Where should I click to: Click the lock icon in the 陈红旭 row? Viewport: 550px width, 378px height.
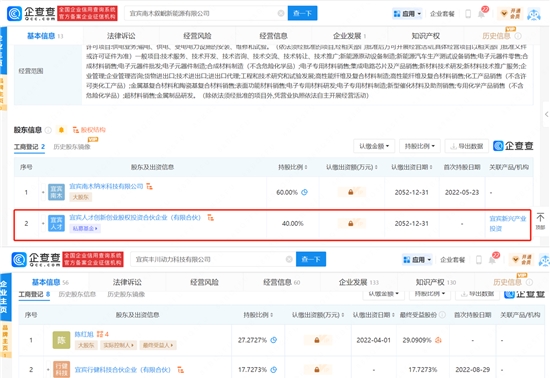[317, 340]
